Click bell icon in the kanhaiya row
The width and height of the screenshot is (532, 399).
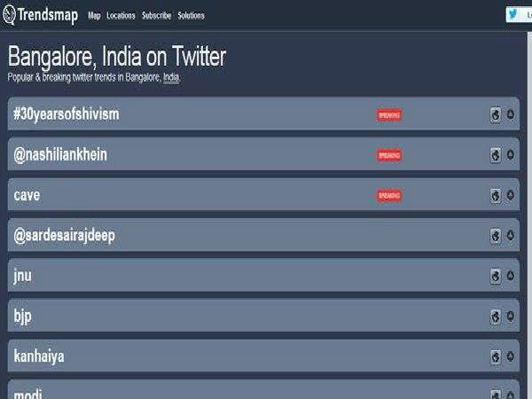511,356
